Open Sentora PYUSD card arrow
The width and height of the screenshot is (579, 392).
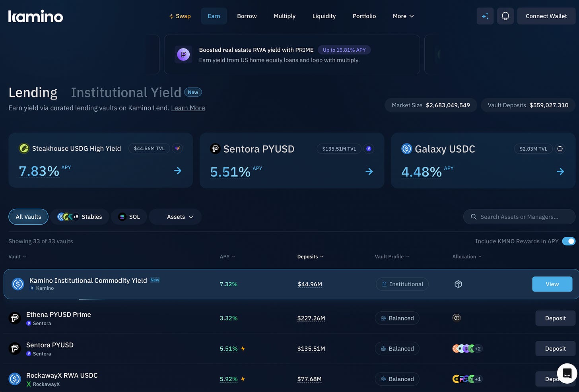tap(369, 171)
